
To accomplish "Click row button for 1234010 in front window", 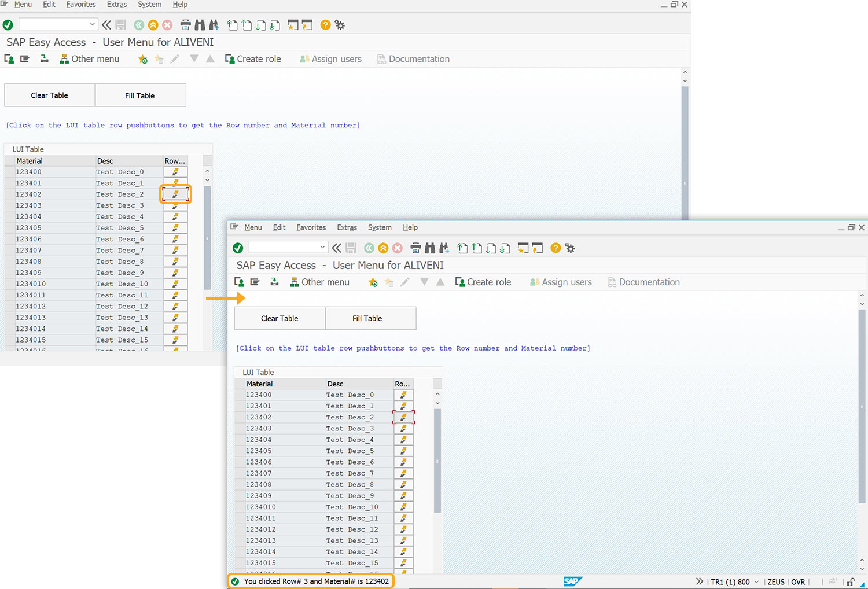I will [403, 507].
